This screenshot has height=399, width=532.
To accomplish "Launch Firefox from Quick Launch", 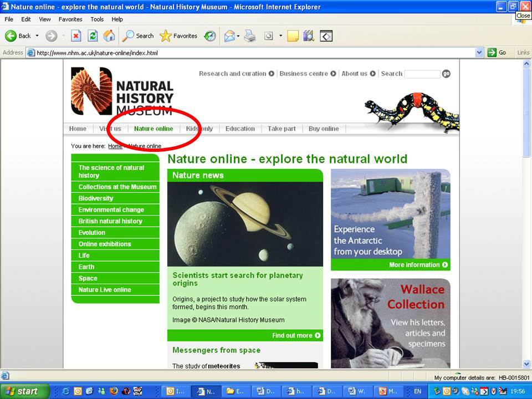I will [x=114, y=391].
